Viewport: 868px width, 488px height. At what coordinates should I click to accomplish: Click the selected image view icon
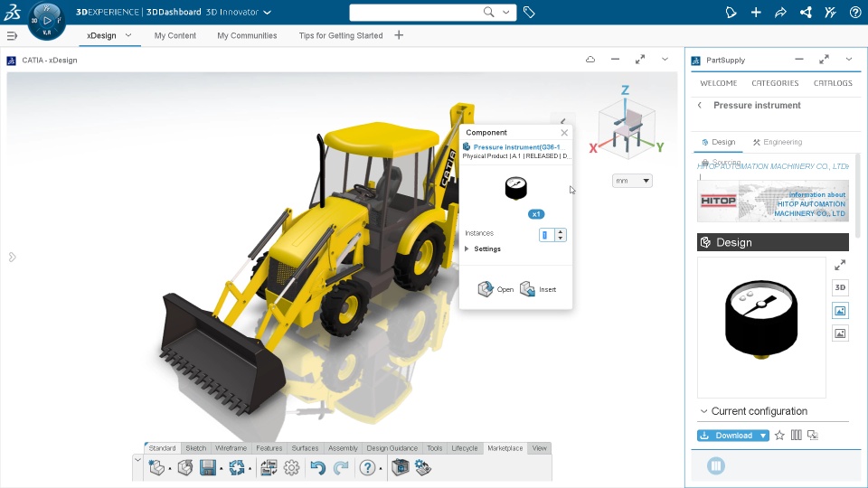click(x=840, y=310)
